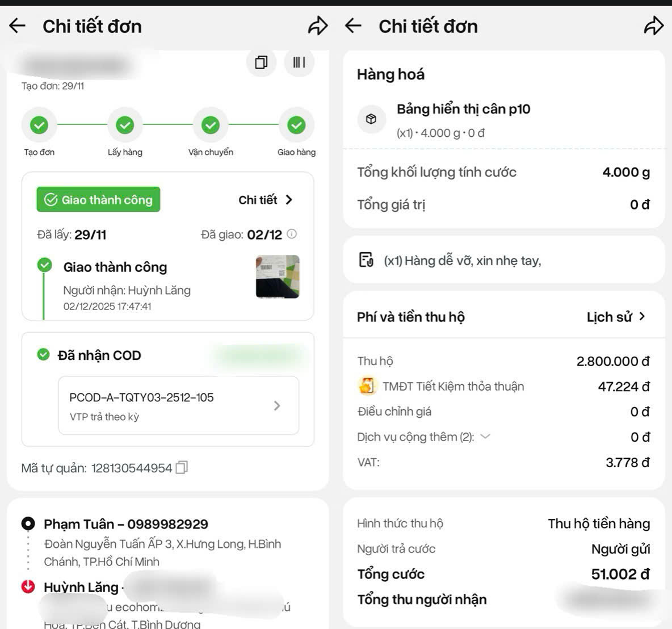Expand Dịch vụ cộng thêm list
This screenshot has width=672, height=629.
coord(485,437)
